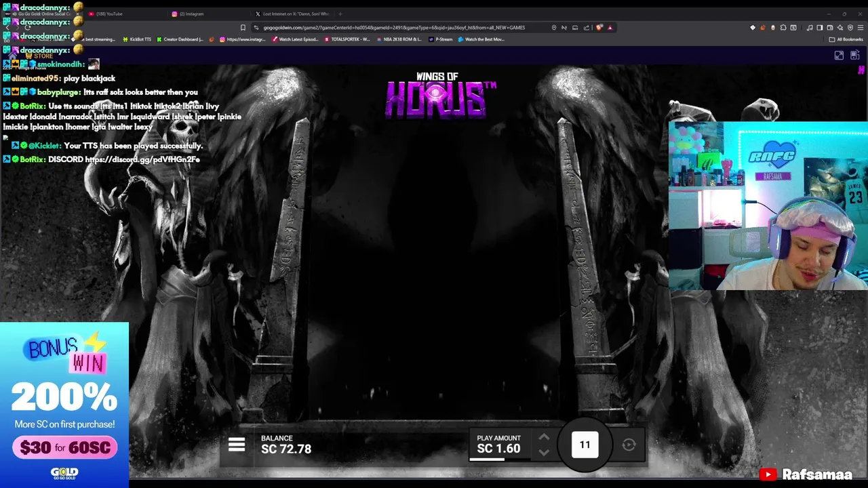Open the KickBot TTS bookmark

[x=137, y=39]
